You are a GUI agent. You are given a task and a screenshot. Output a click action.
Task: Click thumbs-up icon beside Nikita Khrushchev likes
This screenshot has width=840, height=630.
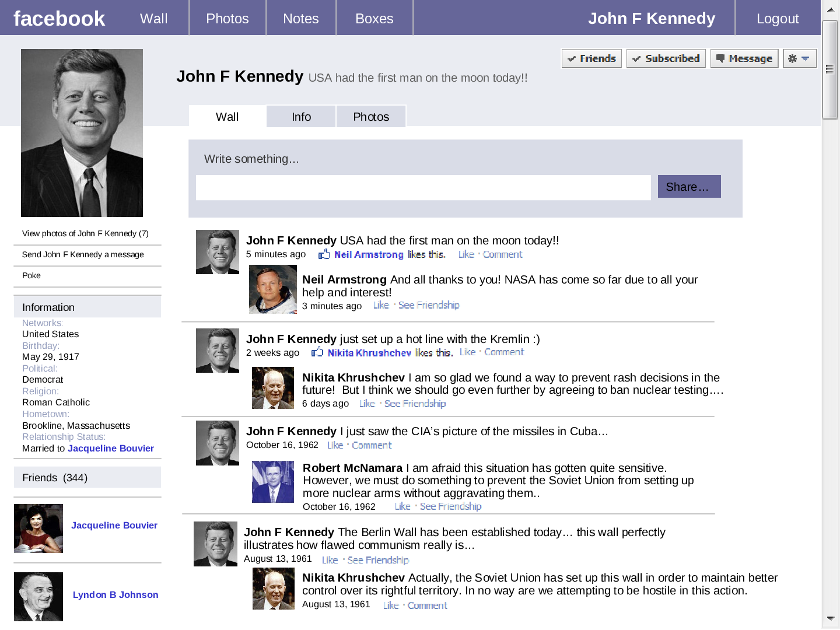click(x=317, y=352)
